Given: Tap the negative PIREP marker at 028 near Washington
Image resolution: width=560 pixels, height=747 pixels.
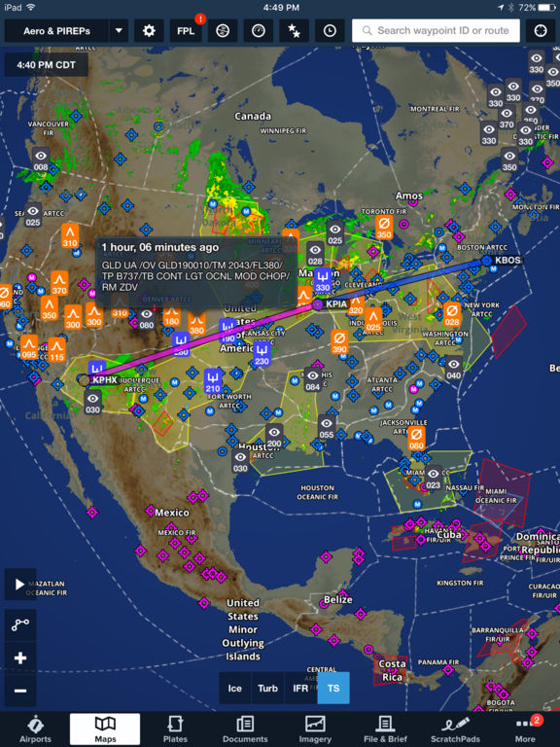Looking at the screenshot, I should 452,315.
